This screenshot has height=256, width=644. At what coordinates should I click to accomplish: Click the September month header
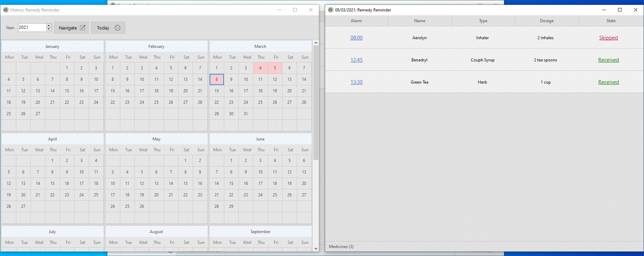[x=260, y=232]
